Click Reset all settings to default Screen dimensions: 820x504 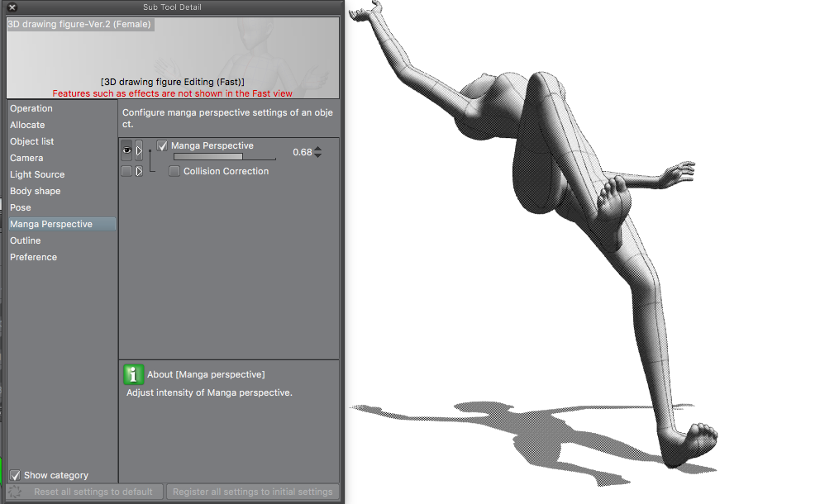pyautogui.click(x=93, y=492)
